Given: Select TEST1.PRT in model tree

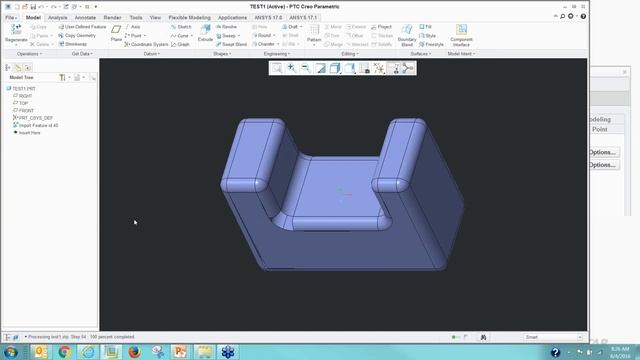Looking at the screenshot, I should 21,89.
